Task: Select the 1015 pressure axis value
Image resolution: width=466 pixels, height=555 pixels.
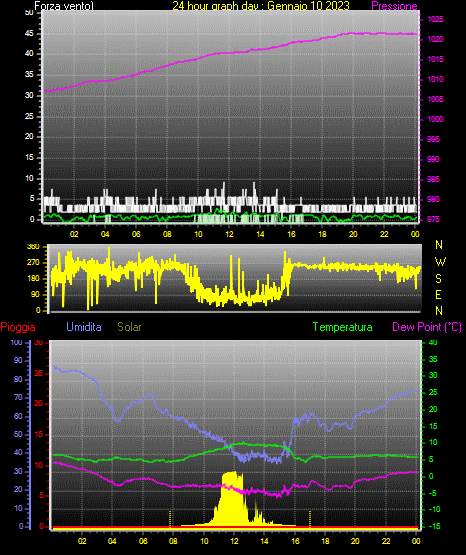Action: (435, 59)
